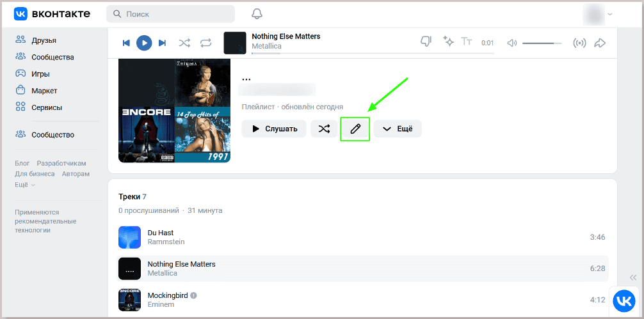The height and width of the screenshot is (319, 644).
Task: Open the playlist cover collage
Action: (174, 111)
